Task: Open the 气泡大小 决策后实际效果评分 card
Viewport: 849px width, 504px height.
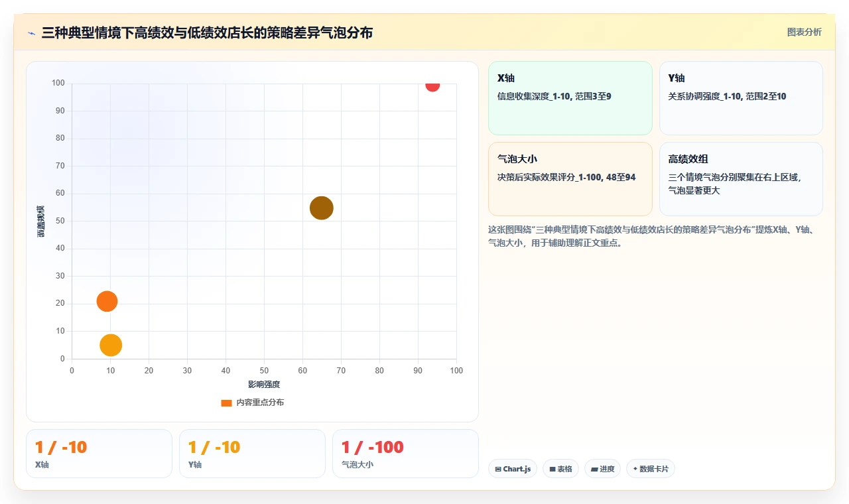Action: 570,179
